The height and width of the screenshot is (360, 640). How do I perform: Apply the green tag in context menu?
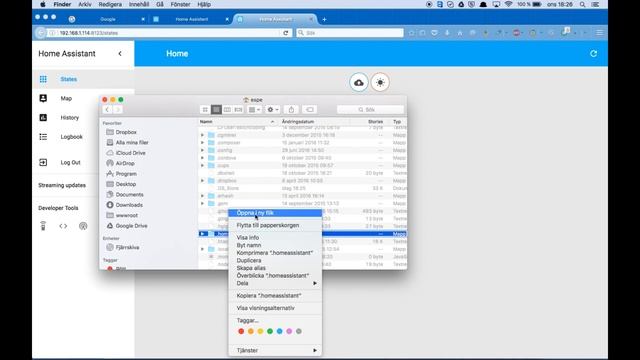tap(270, 331)
